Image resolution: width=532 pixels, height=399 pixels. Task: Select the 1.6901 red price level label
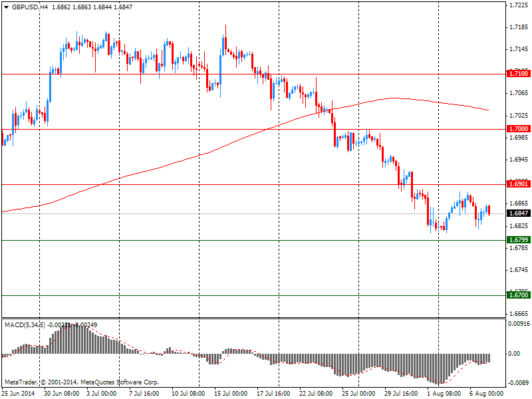pyautogui.click(x=519, y=184)
